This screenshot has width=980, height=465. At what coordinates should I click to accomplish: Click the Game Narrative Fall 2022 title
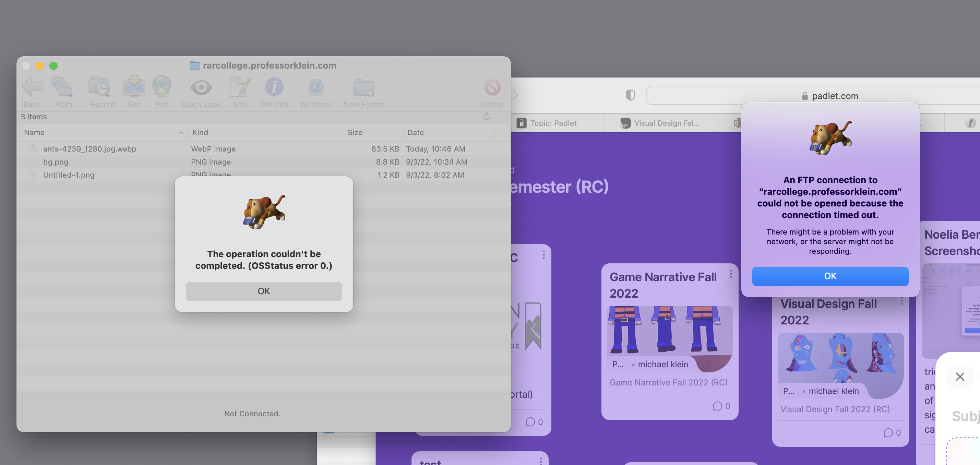pos(663,285)
